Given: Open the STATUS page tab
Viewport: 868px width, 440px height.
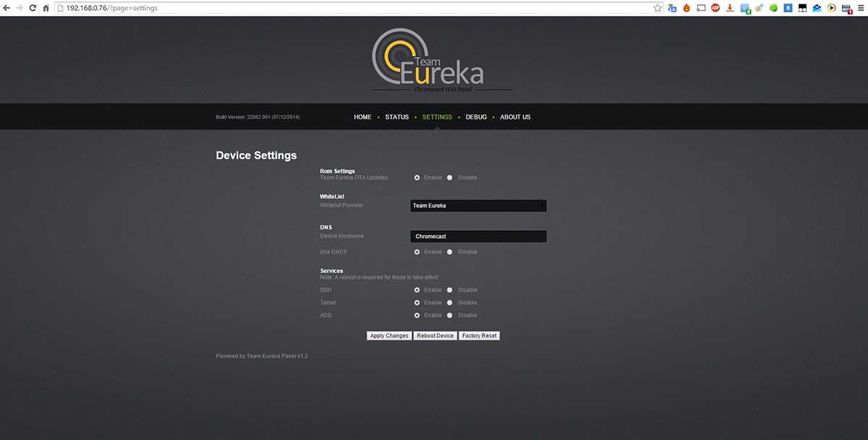Looking at the screenshot, I should point(396,117).
